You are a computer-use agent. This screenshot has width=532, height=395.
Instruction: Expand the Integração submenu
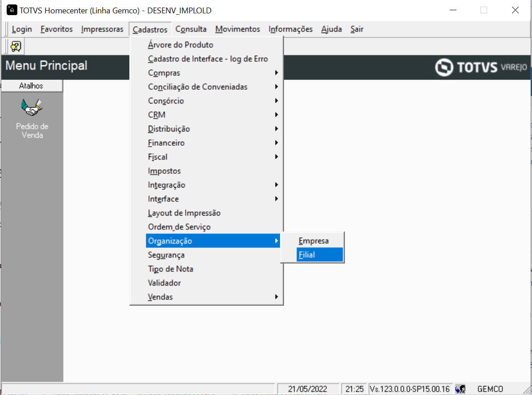coord(213,185)
